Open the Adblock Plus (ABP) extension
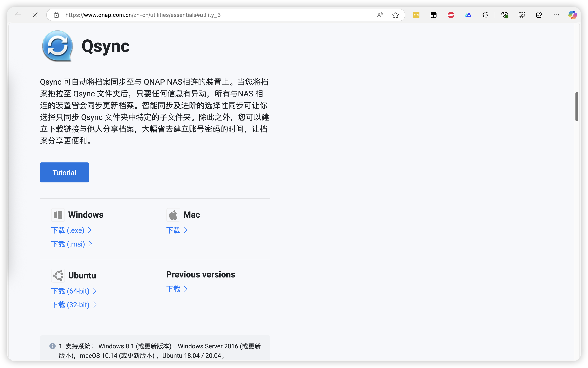 coord(451,15)
